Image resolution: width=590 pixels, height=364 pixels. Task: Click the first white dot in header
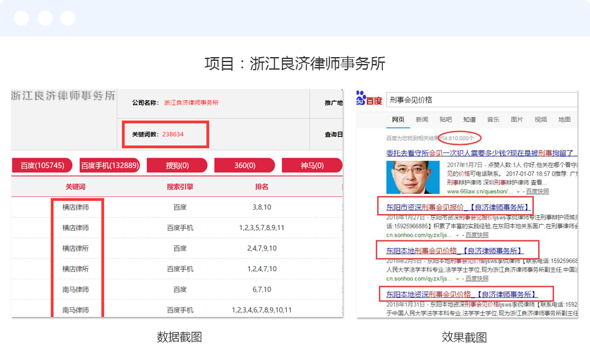[21, 18]
